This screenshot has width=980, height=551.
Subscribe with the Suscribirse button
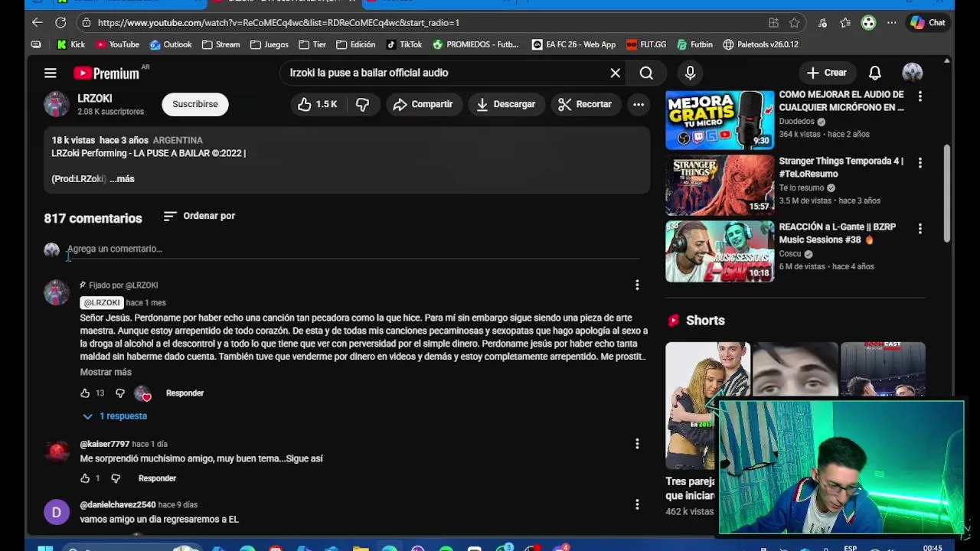point(195,104)
